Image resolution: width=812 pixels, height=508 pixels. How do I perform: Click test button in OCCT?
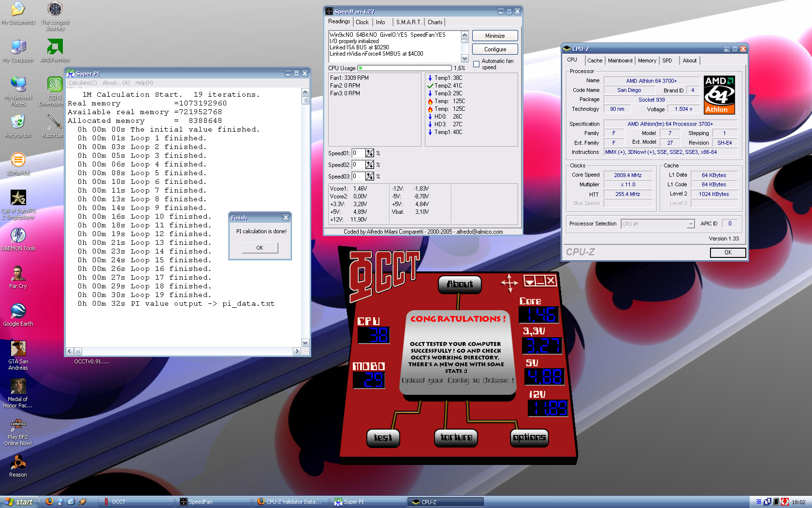(383, 438)
